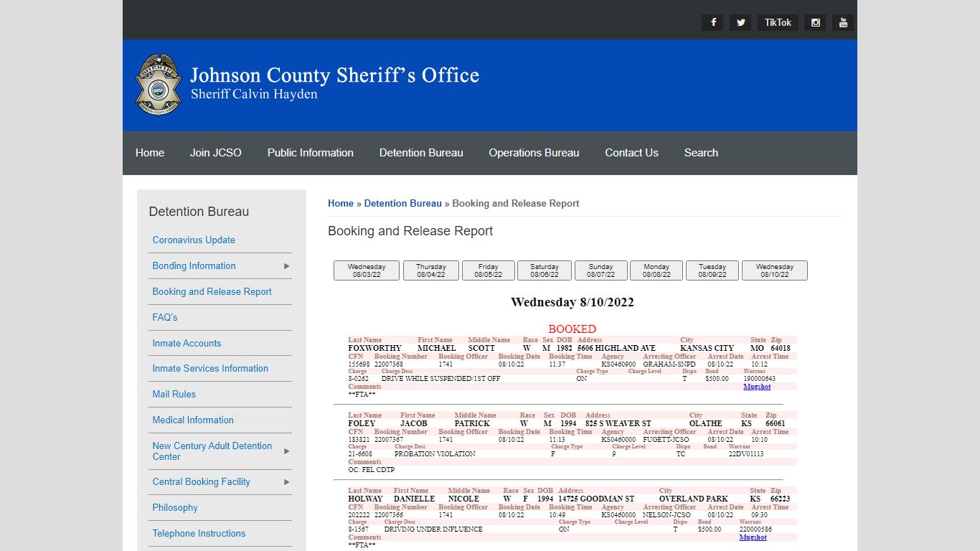The height and width of the screenshot is (551, 980).
Task: Open Bonding Information sidebar link
Action: 194,266
